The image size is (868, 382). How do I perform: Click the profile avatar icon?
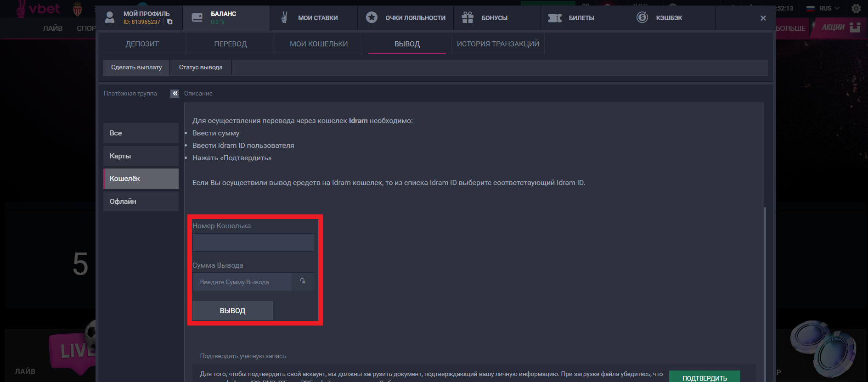tap(110, 17)
